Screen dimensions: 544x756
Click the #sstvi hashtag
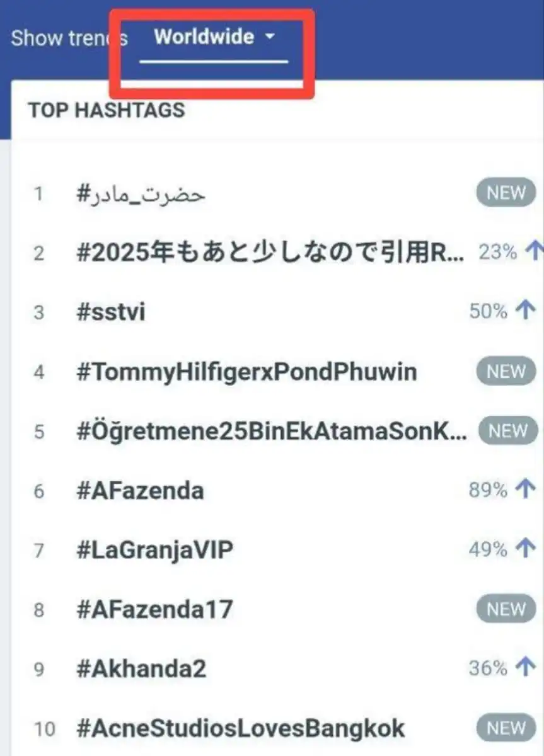coord(110,312)
